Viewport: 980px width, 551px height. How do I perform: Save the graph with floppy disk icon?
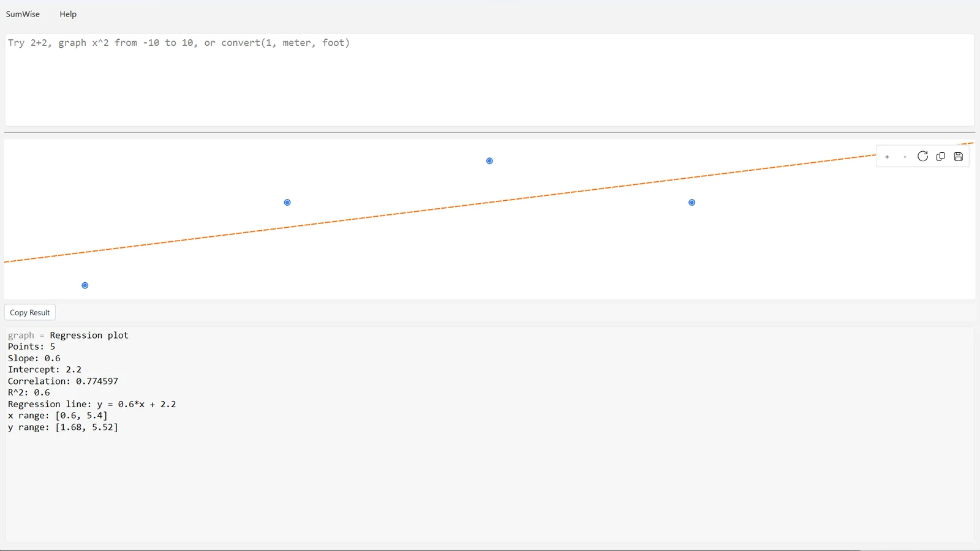point(959,157)
